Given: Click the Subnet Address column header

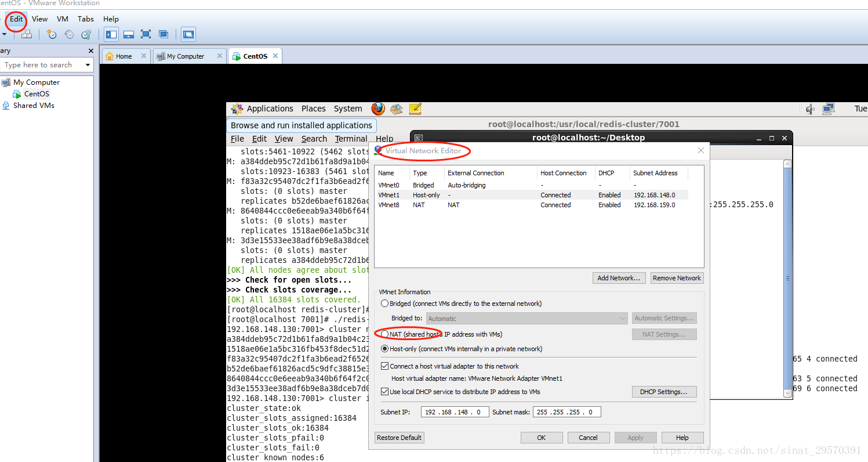Looking at the screenshot, I should (x=659, y=173).
